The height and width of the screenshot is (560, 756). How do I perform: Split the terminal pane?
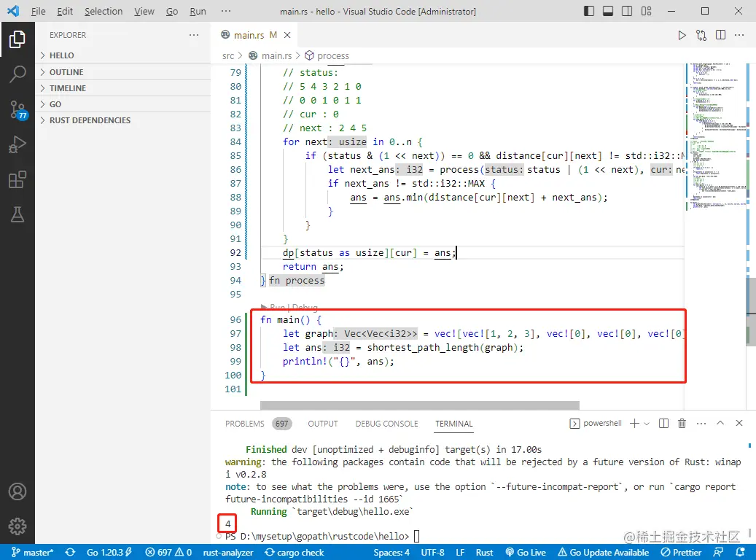[x=664, y=424]
